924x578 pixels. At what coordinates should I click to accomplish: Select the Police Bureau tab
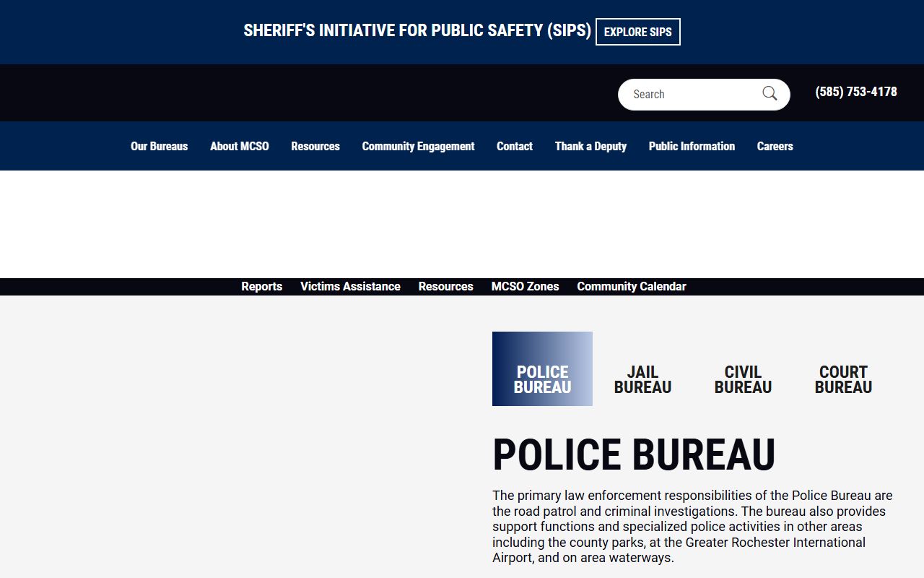542,368
